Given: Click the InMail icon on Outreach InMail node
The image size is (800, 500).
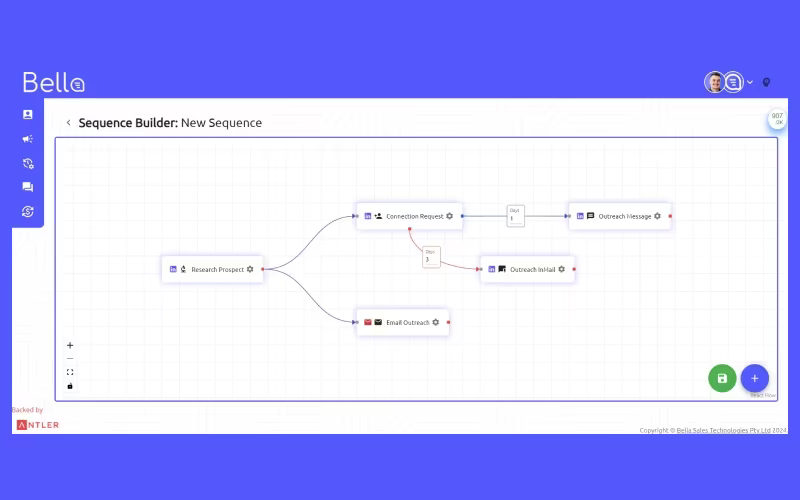Looking at the screenshot, I should pyautogui.click(x=502, y=269).
